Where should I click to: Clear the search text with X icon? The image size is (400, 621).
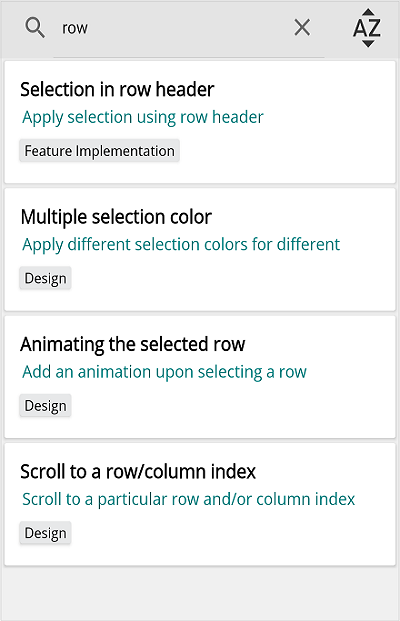click(302, 28)
